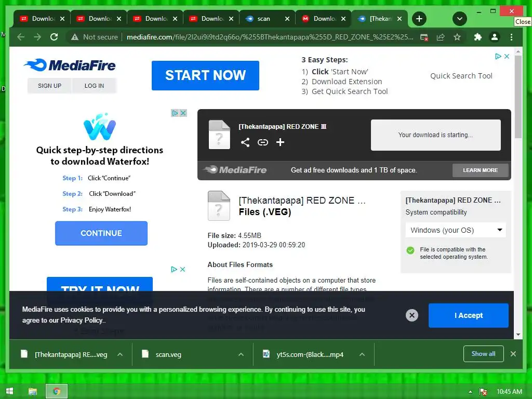Open the Chrome profile avatar

point(495,37)
